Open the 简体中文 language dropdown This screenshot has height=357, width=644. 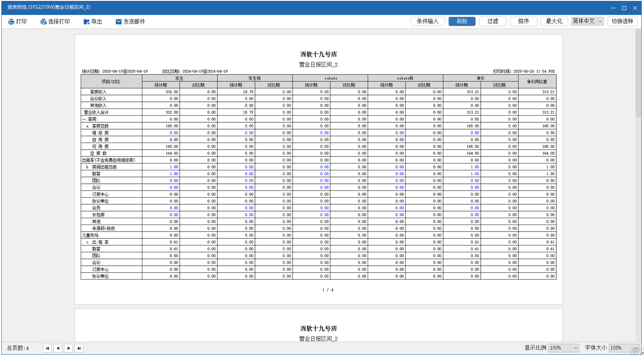587,21
